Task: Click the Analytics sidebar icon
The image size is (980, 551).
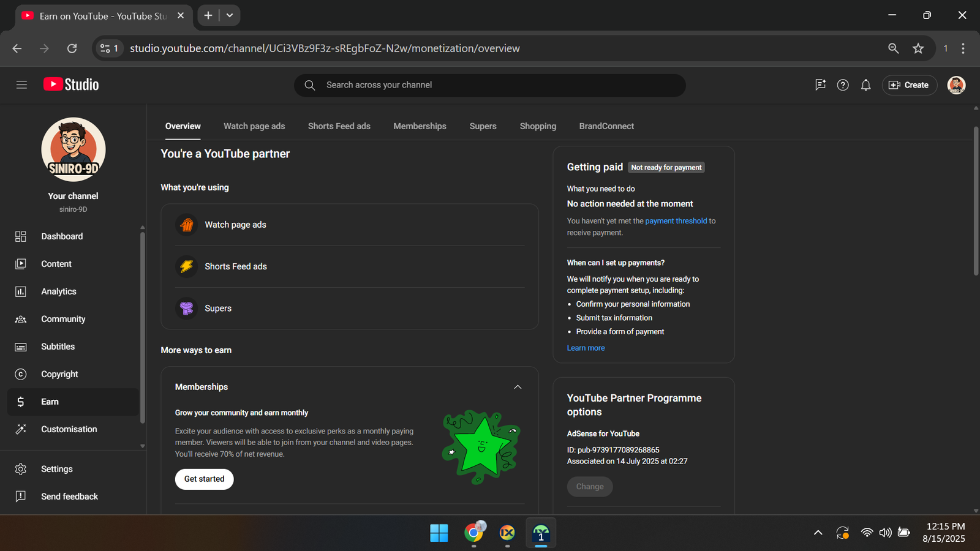Action: (x=21, y=291)
